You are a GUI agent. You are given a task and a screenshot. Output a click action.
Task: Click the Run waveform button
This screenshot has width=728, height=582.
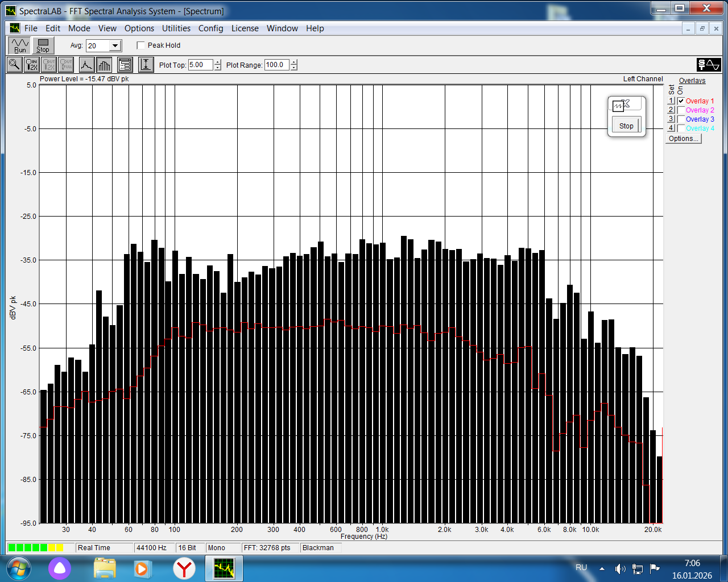pyautogui.click(x=20, y=45)
